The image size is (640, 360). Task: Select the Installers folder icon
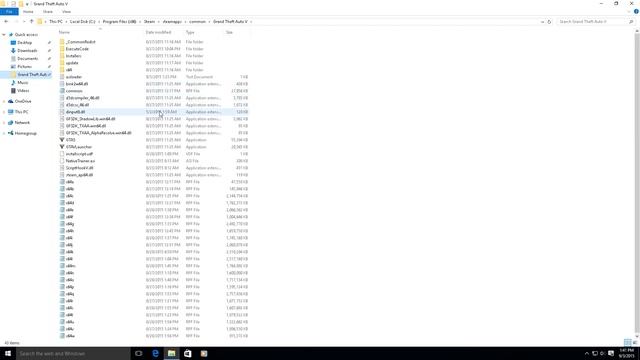pos(62,56)
